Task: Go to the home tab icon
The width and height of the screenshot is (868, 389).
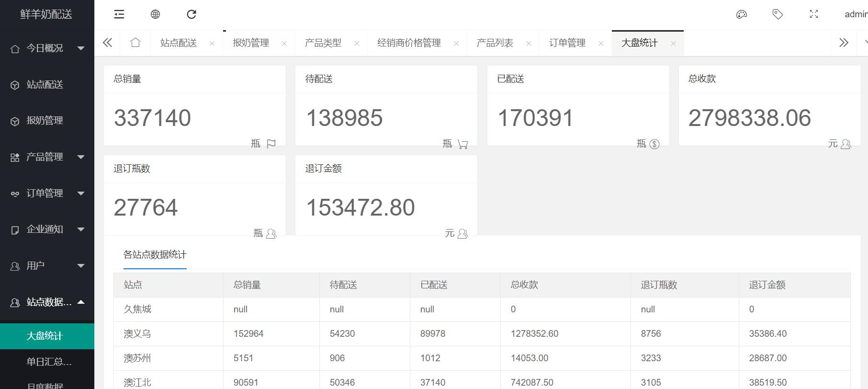Action: tap(135, 43)
